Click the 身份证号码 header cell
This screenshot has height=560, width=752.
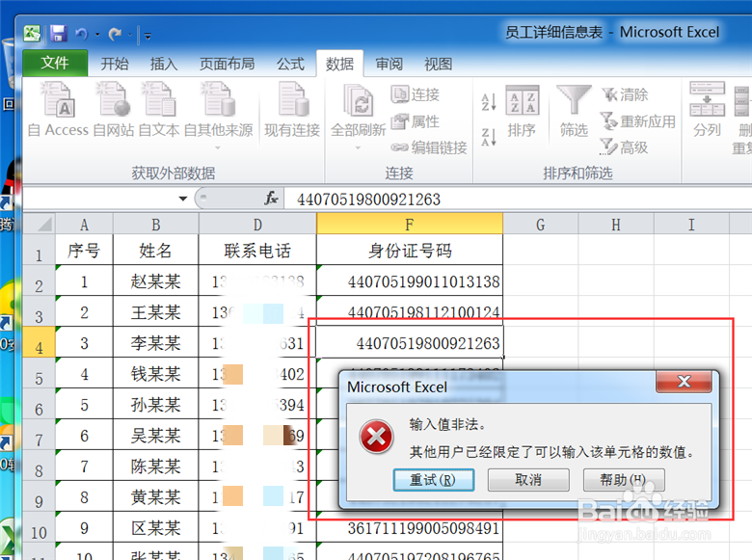tap(410, 250)
